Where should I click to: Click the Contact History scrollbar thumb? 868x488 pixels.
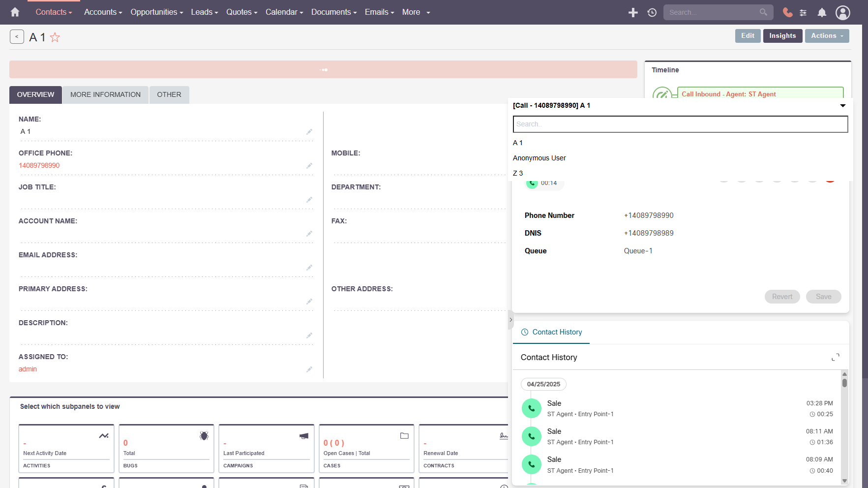(x=844, y=383)
